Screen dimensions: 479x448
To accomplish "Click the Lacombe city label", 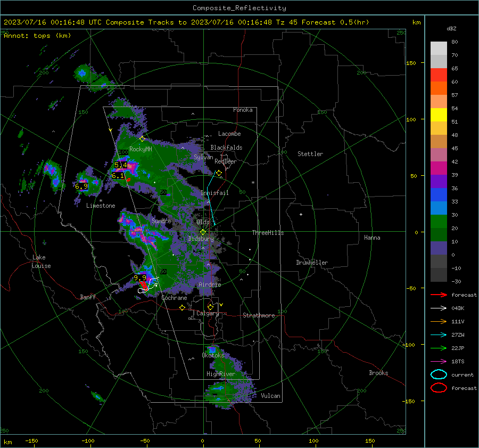I will click(x=229, y=134).
